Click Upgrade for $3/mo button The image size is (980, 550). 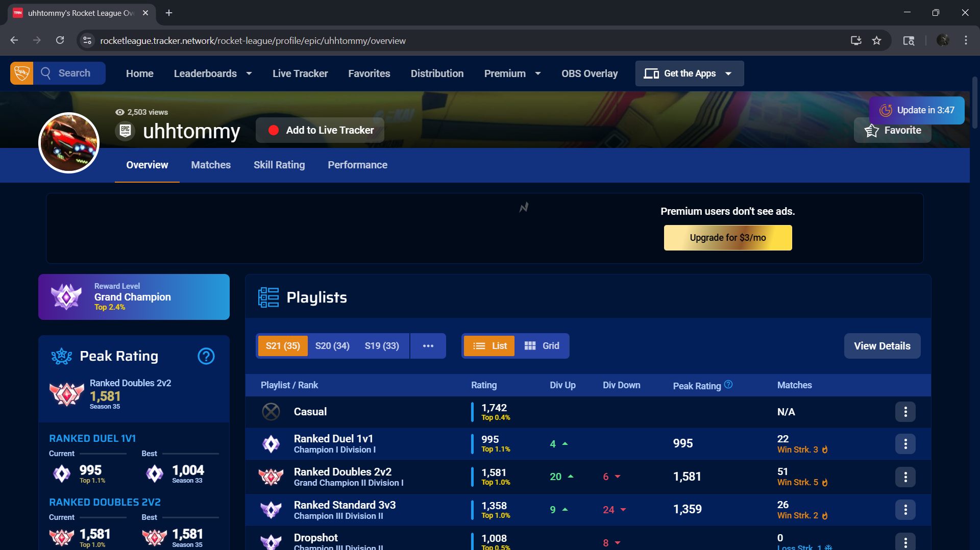tap(727, 238)
